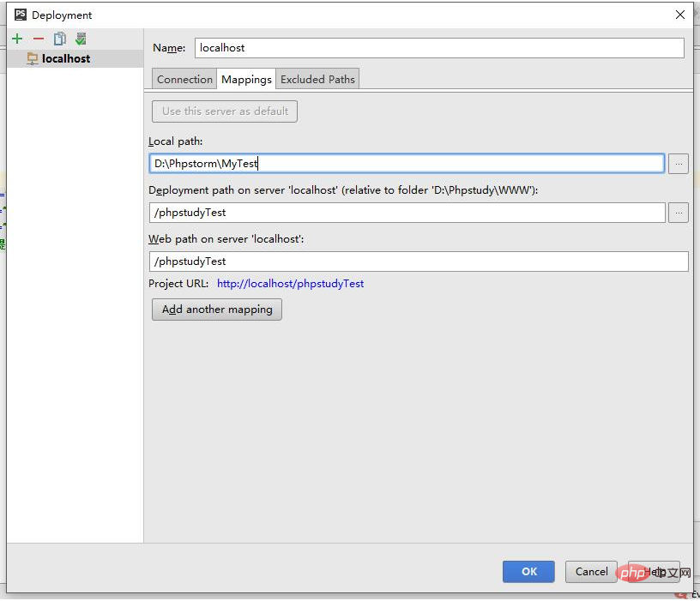Click the PhpStorm logo in title bar

[x=21, y=15]
